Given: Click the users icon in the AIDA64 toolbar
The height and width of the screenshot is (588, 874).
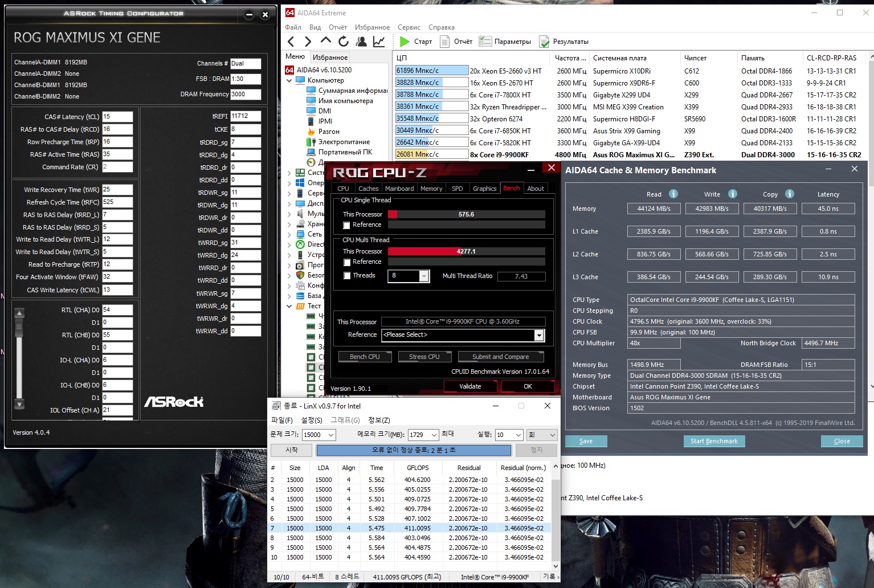Looking at the screenshot, I should point(361,42).
